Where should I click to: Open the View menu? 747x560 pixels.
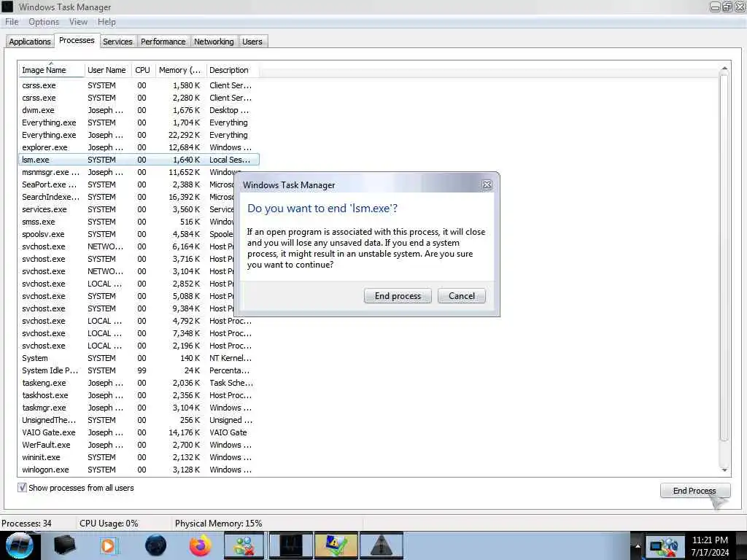(78, 22)
